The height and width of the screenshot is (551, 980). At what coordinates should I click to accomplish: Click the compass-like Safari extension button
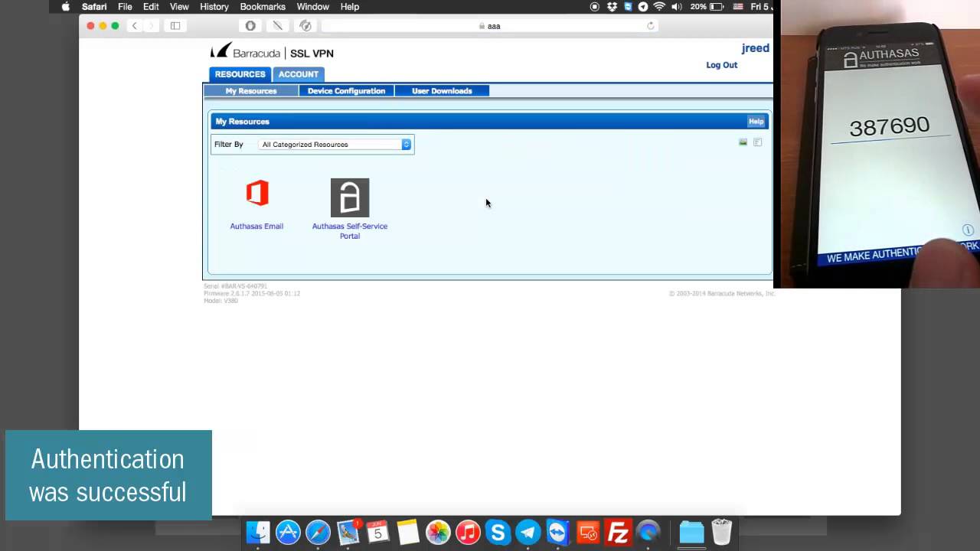[x=305, y=26]
